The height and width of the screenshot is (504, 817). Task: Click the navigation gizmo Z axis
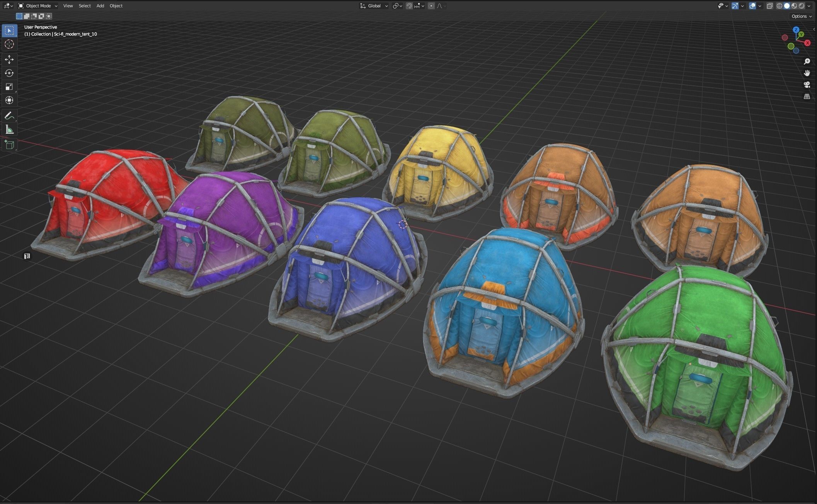(796, 29)
